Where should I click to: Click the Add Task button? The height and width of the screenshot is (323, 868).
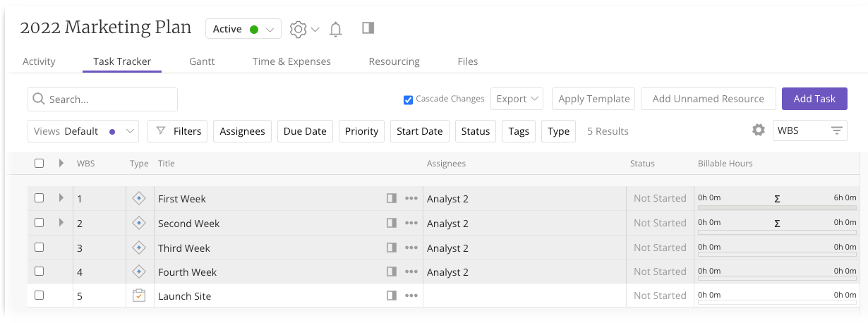[x=814, y=99]
